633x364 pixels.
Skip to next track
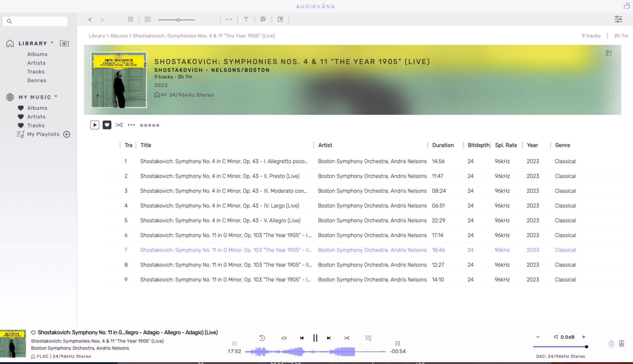coord(329,338)
